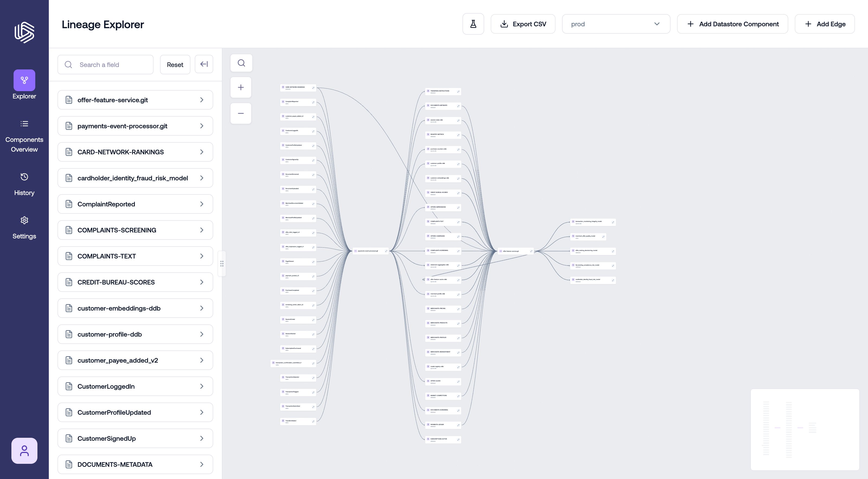
Task: Click the Add Edge button
Action: point(825,24)
